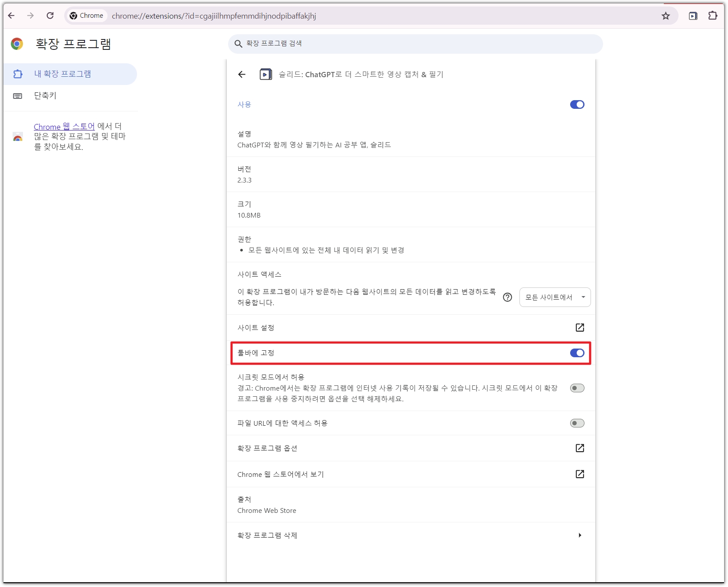The height and width of the screenshot is (587, 728).
Task: Turn off the 툴바에 고정 toggle
Action: pyautogui.click(x=577, y=353)
